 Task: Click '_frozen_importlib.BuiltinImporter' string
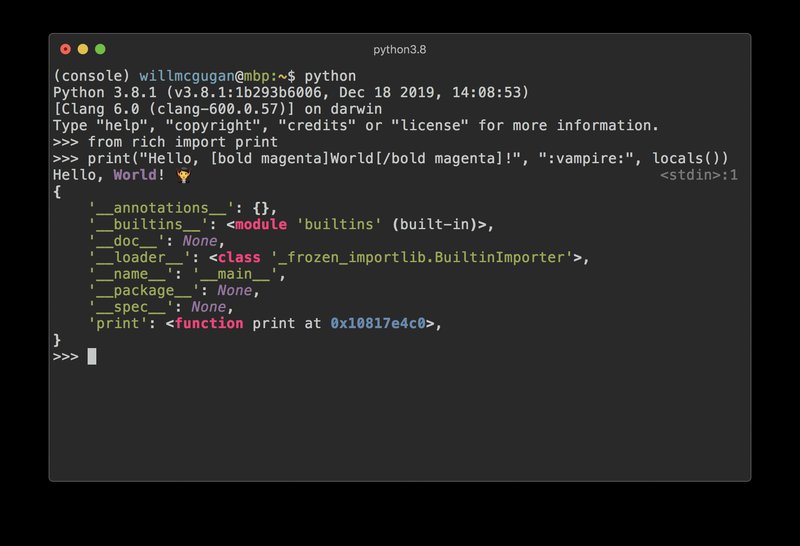pos(421,257)
